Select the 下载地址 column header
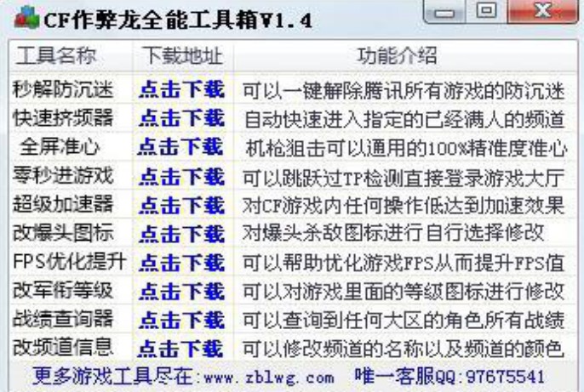 183,55
